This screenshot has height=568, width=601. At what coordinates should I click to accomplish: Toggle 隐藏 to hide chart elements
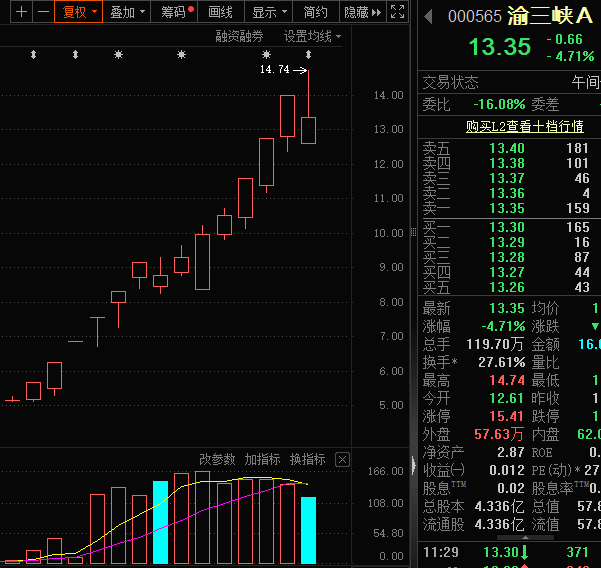[356, 12]
